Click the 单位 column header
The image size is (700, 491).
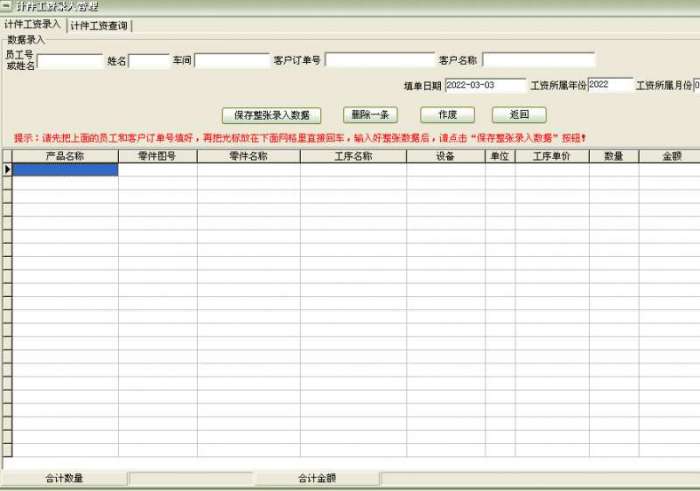[x=500, y=156]
